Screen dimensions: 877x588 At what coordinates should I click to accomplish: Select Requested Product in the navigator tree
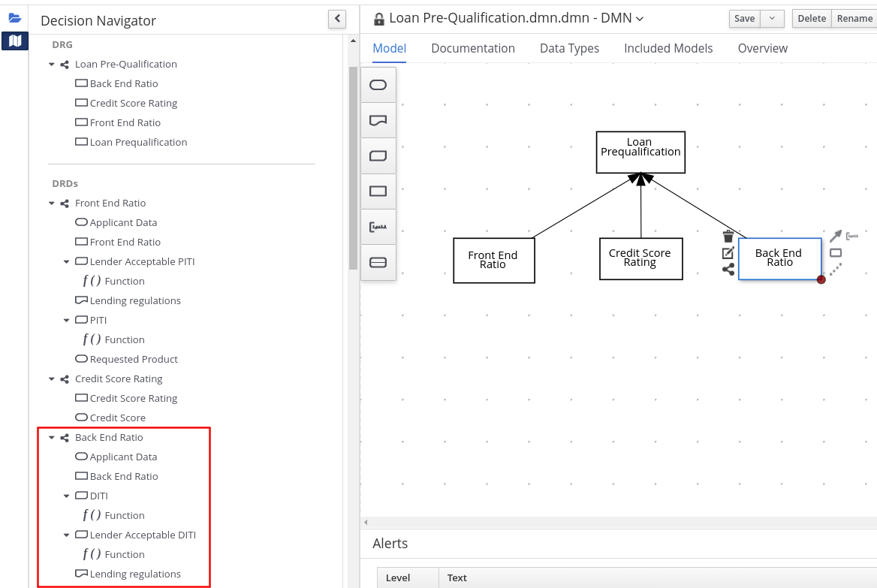pos(133,359)
